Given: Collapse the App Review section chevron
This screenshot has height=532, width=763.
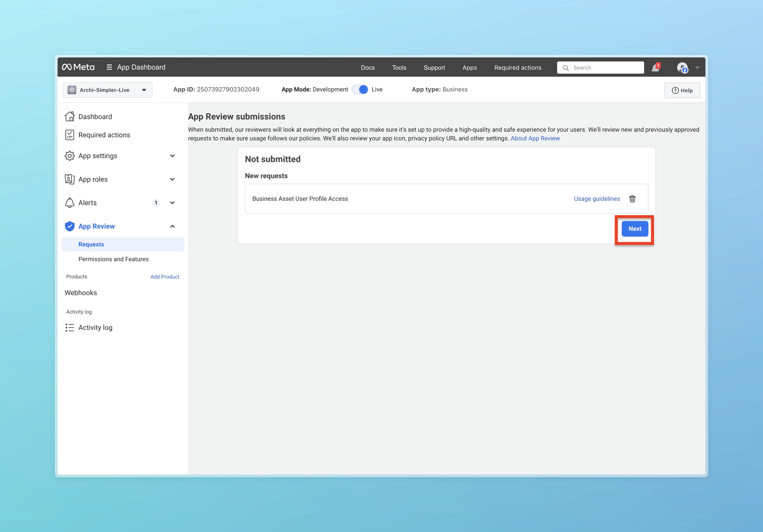Looking at the screenshot, I should pos(172,226).
